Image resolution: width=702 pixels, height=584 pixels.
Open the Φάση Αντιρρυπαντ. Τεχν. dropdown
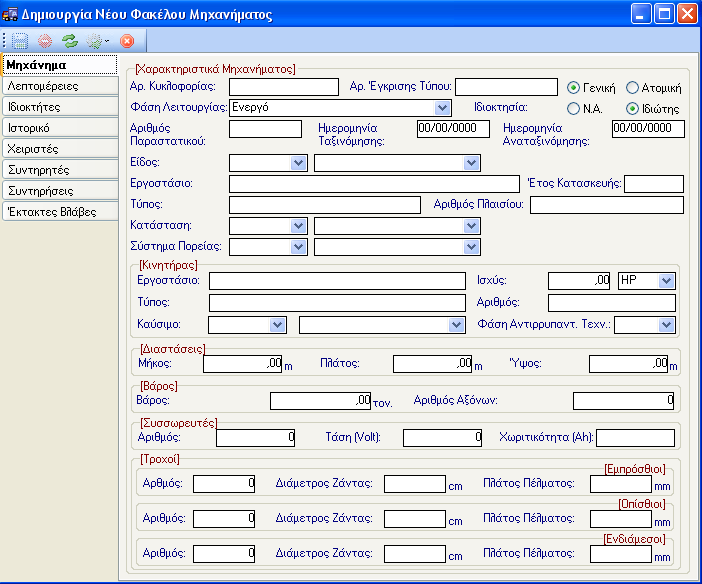point(666,325)
